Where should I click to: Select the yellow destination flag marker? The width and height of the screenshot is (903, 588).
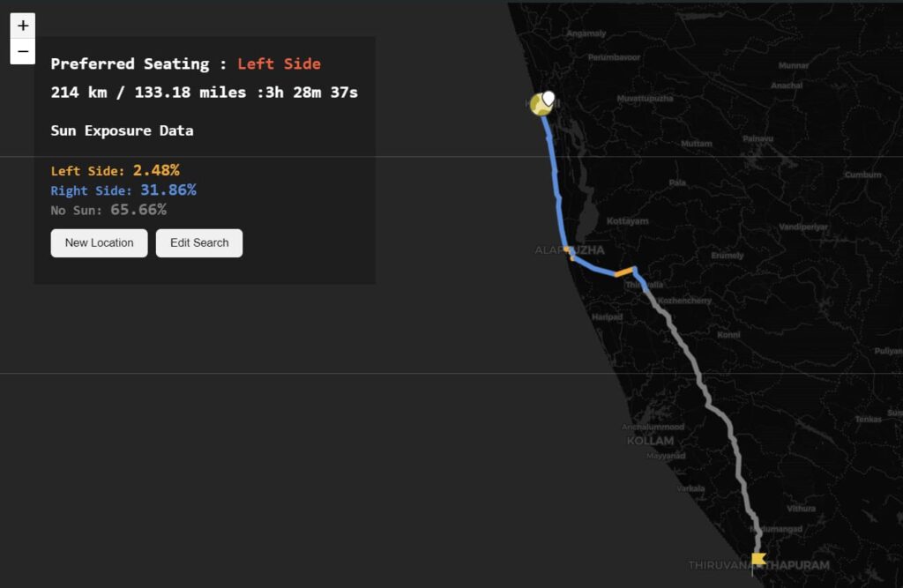(x=757, y=559)
